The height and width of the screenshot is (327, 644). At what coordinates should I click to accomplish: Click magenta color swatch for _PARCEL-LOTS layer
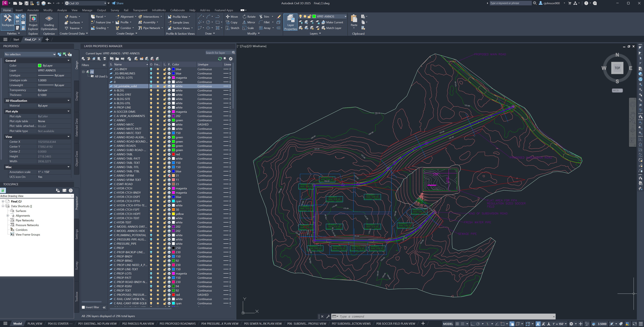pos(173,78)
